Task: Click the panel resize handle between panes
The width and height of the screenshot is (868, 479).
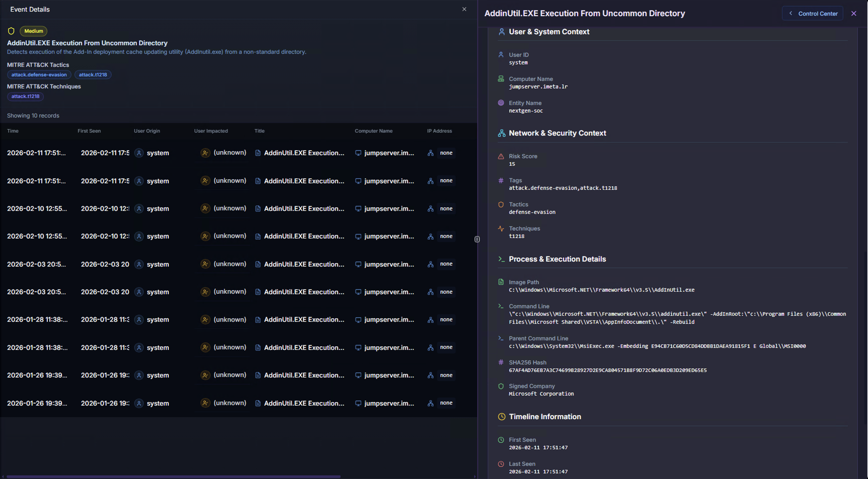Action: (477, 239)
